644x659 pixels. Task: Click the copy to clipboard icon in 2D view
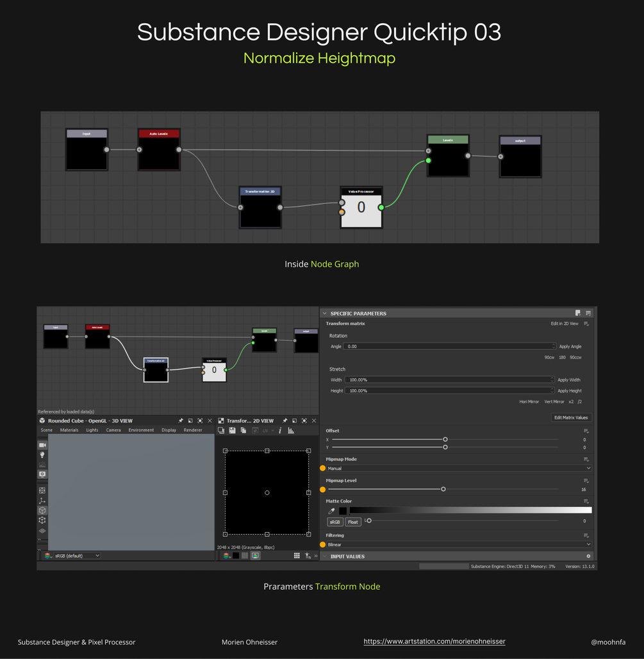click(244, 430)
